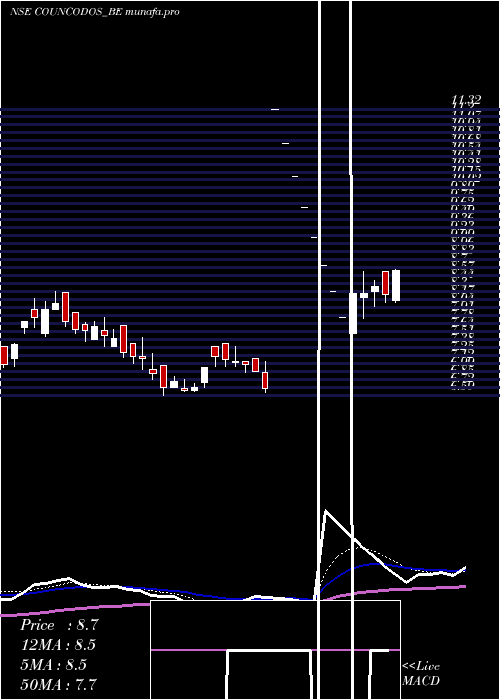Image resolution: width=500 pixels, height=700 pixels.
Task: Click the 'Price : 8.7' readout
Action: pyautogui.click(x=59, y=625)
